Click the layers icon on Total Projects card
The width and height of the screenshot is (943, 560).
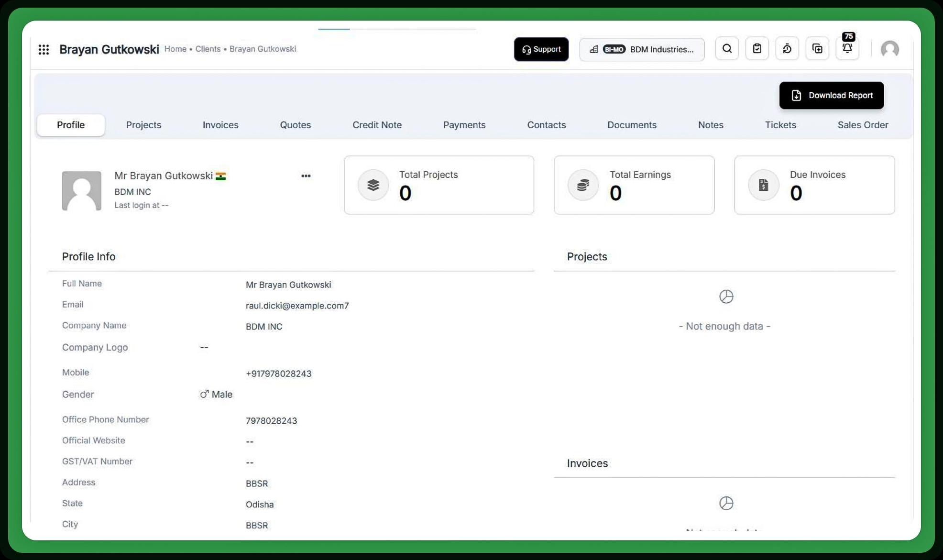[x=373, y=185]
